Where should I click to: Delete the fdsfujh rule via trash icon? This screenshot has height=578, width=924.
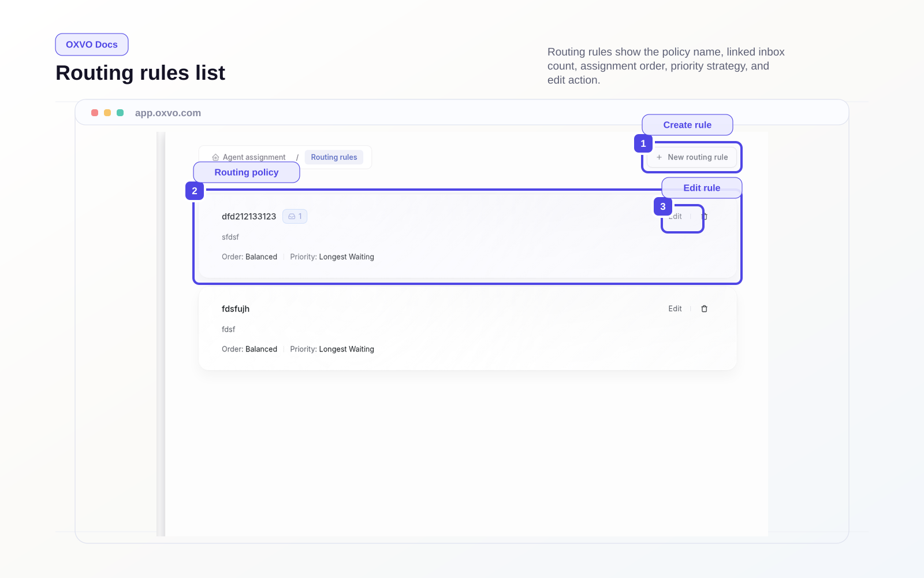[x=705, y=309]
